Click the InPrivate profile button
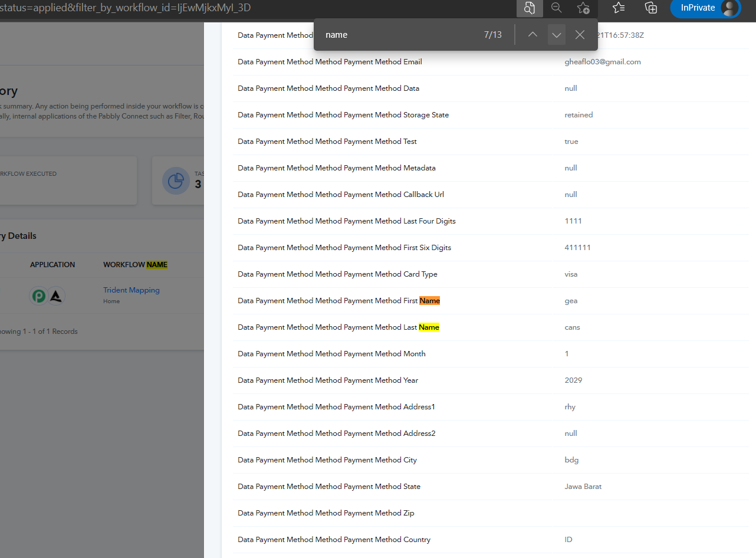This screenshot has width=756, height=558. tap(705, 8)
